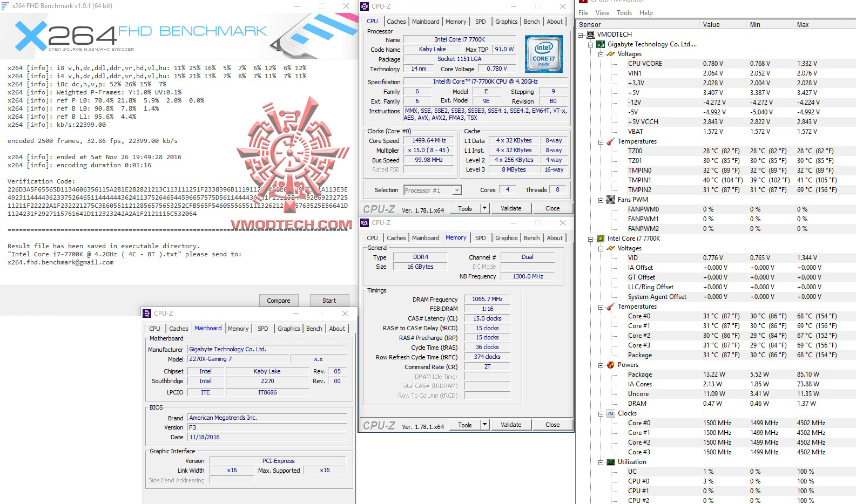Open the Tools dropdown arrow in the CPU-Z Memory window
856x504 pixels.
click(484, 425)
